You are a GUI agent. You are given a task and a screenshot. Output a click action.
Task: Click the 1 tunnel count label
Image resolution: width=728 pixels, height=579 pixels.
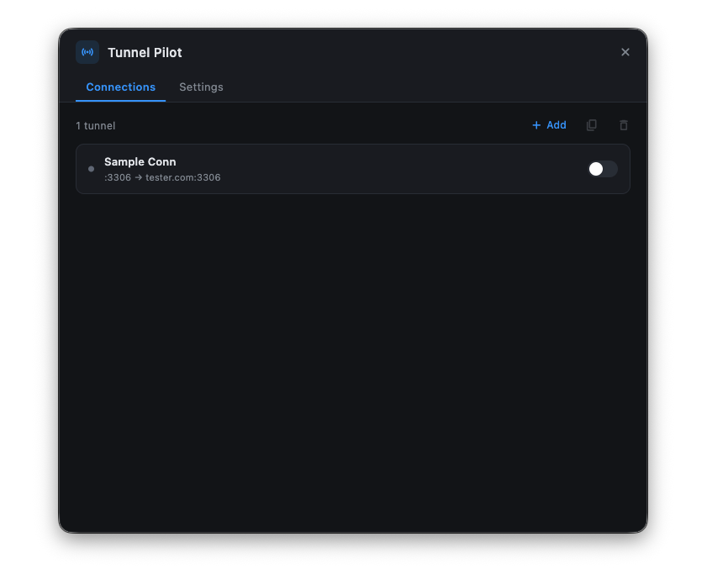pos(96,125)
